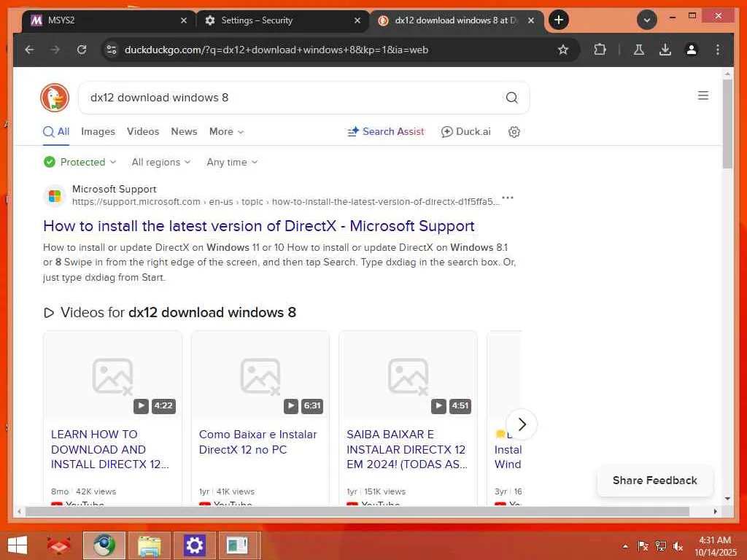The width and height of the screenshot is (747, 560).
Task: Open the profile avatar icon
Action: [x=692, y=50]
